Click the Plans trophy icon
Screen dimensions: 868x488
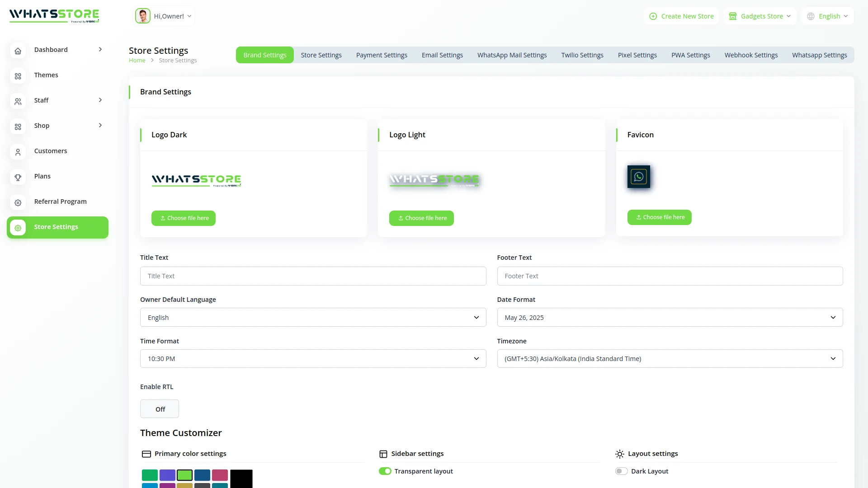pos(18,177)
